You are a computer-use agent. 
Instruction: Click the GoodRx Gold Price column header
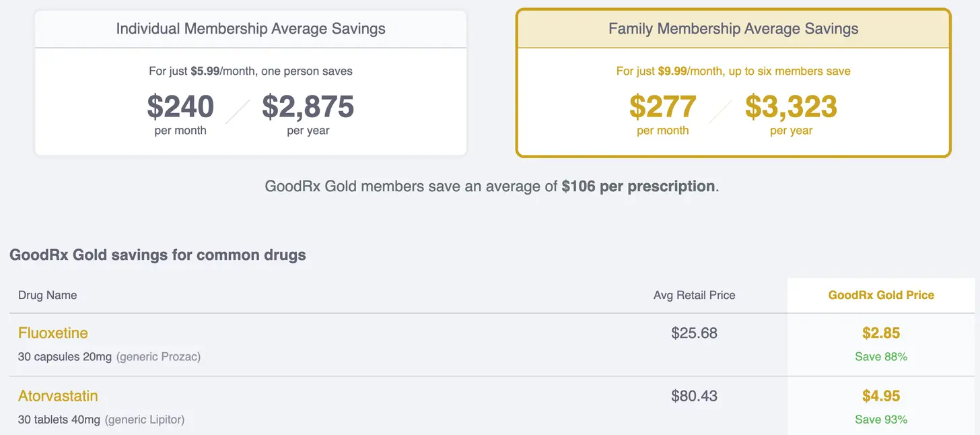880,295
